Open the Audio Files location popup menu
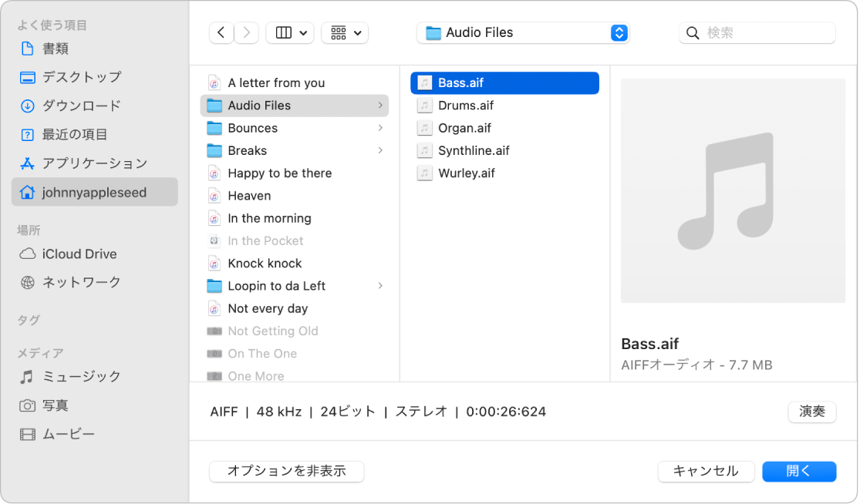 point(523,32)
